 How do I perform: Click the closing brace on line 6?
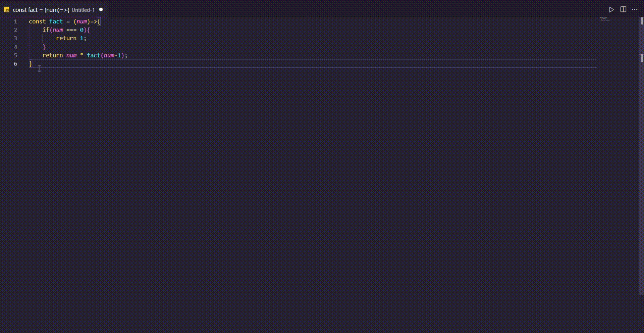tap(31, 64)
